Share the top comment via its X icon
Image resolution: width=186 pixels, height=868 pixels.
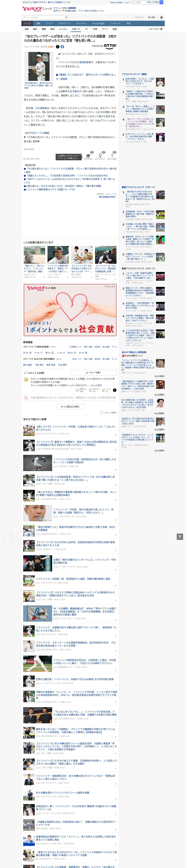(115, 390)
